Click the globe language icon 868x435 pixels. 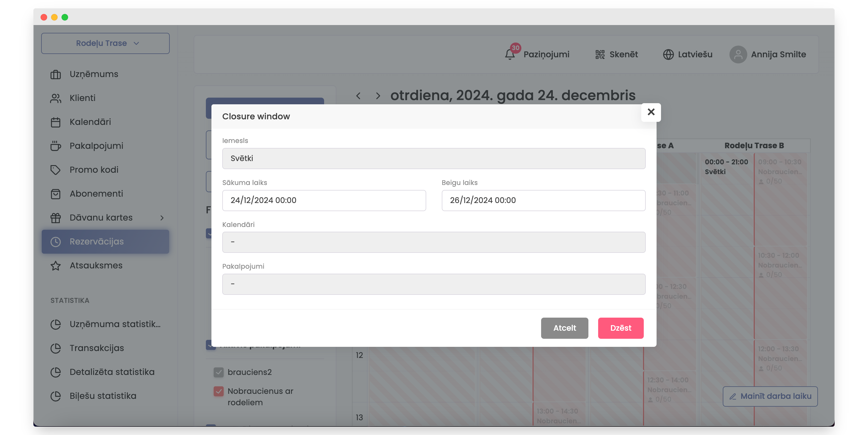pyautogui.click(x=668, y=54)
